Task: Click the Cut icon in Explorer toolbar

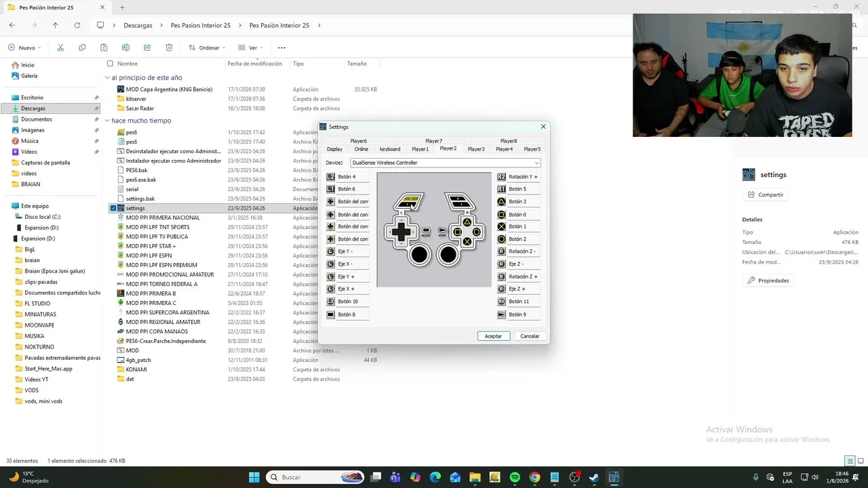Action: click(x=60, y=47)
